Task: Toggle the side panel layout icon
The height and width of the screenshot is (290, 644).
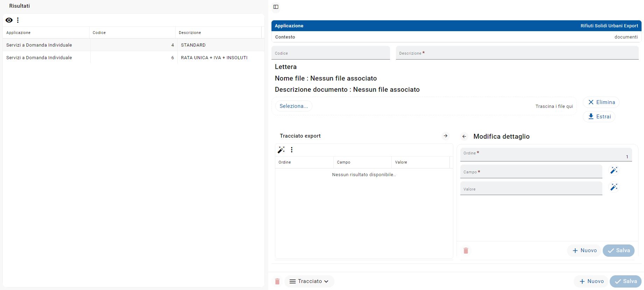Action: pyautogui.click(x=276, y=7)
